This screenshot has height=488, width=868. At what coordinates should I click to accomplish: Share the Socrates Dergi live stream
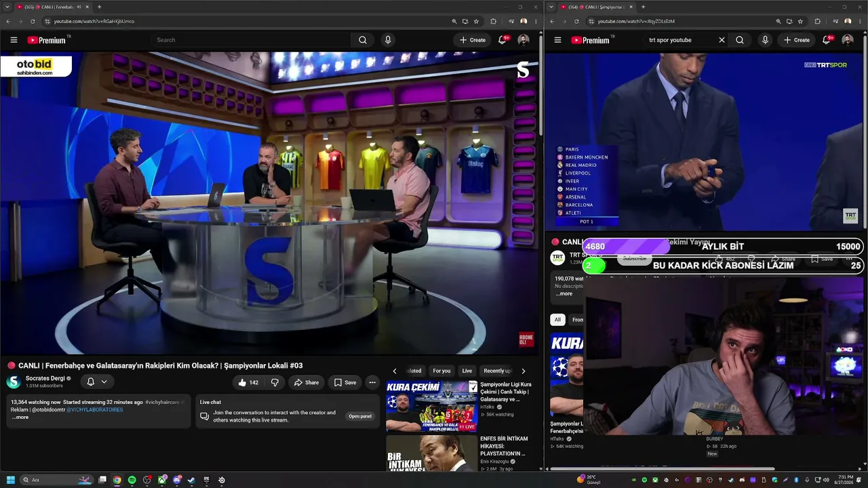pos(307,382)
